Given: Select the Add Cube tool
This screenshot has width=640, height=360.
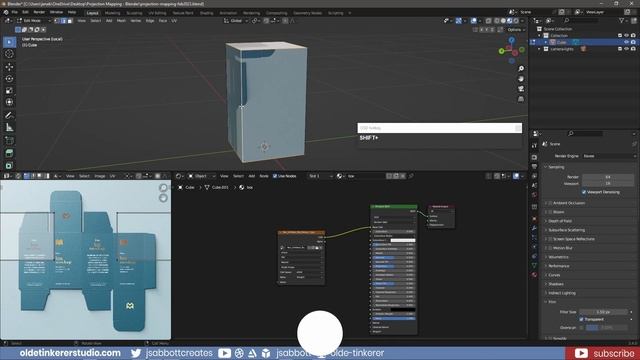Looking at the screenshot, I should 9,140.
